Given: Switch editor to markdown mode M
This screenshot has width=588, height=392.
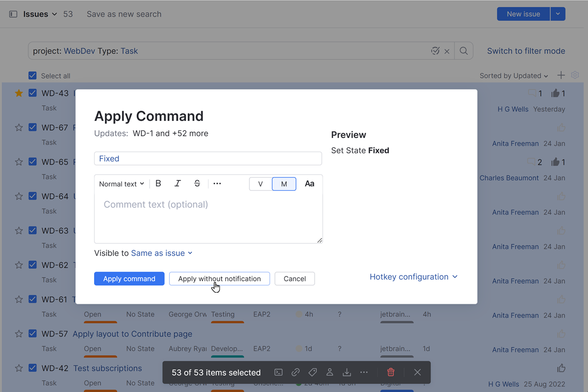Looking at the screenshot, I should click(x=284, y=184).
